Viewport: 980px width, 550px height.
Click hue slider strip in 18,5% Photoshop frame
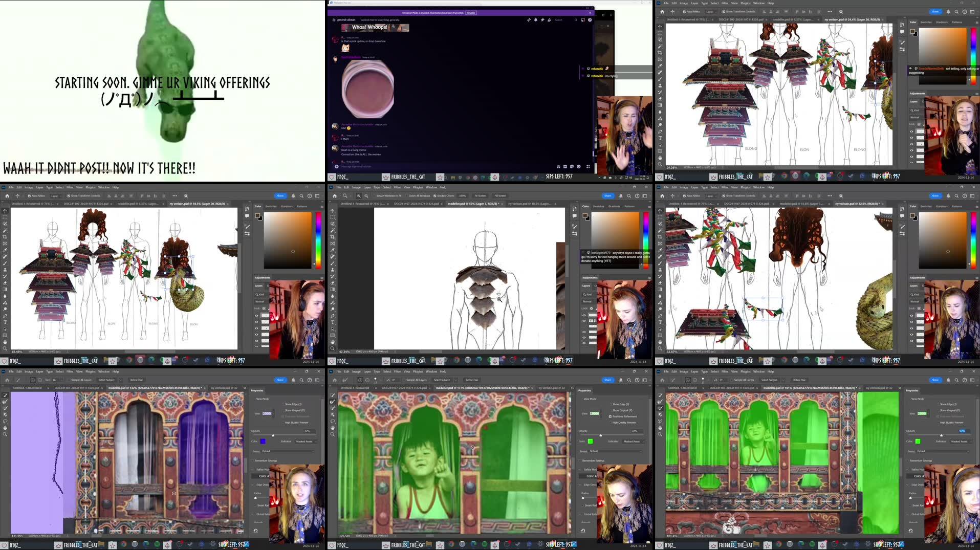pyautogui.click(x=318, y=239)
